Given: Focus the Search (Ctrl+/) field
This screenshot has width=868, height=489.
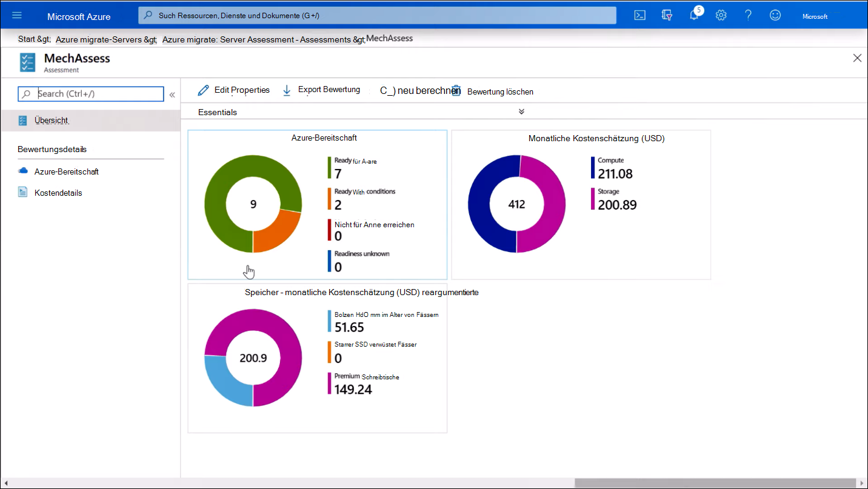Looking at the screenshot, I should click(x=91, y=94).
